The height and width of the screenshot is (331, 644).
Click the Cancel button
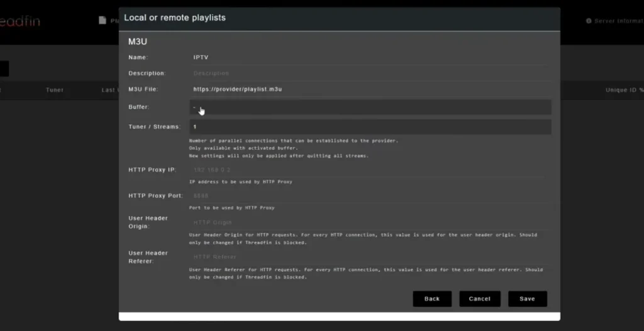tap(480, 298)
